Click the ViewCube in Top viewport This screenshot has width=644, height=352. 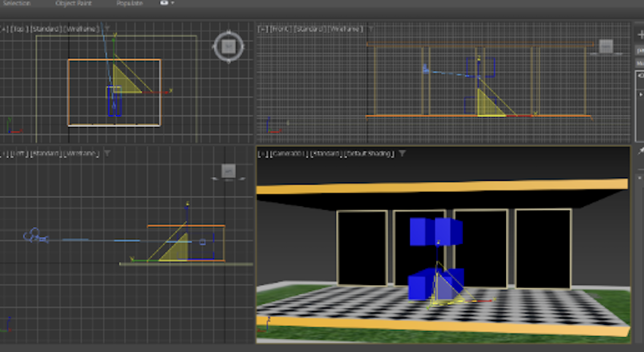point(229,47)
